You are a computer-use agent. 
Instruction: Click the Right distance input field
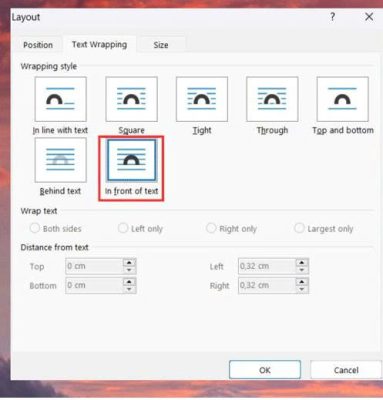pos(267,285)
